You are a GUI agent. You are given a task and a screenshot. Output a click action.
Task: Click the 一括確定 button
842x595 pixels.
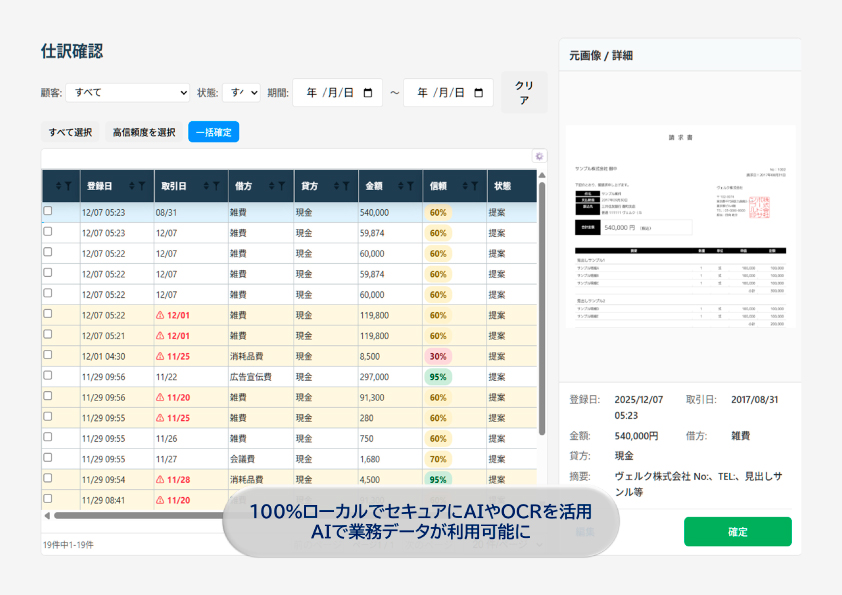pos(213,132)
